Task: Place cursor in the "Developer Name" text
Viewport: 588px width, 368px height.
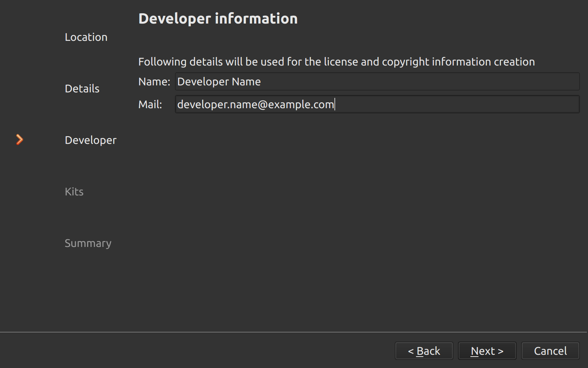Action: click(219, 82)
